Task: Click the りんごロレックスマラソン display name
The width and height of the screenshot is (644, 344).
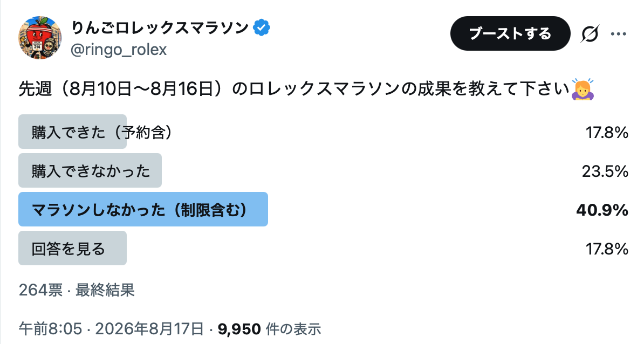Action: click(160, 28)
